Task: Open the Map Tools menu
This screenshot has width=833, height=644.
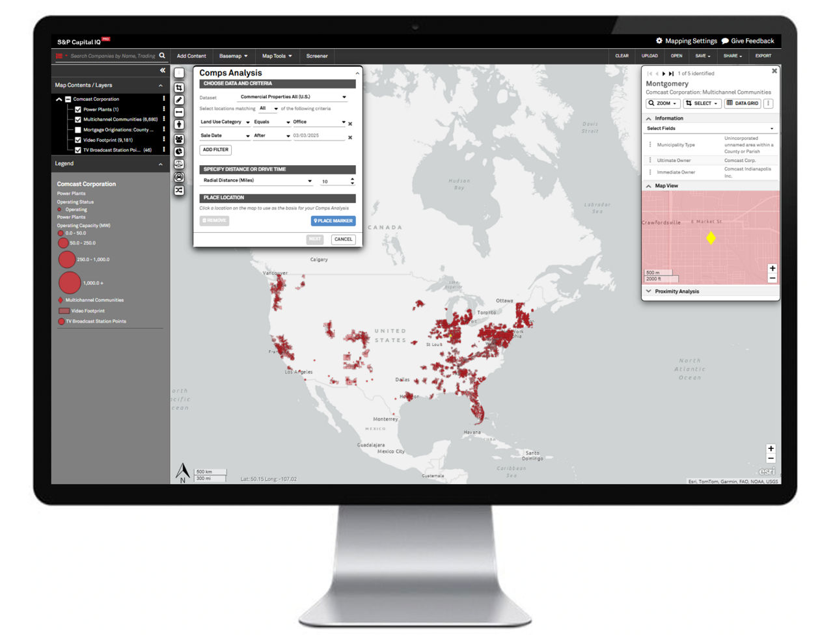Action: point(277,56)
